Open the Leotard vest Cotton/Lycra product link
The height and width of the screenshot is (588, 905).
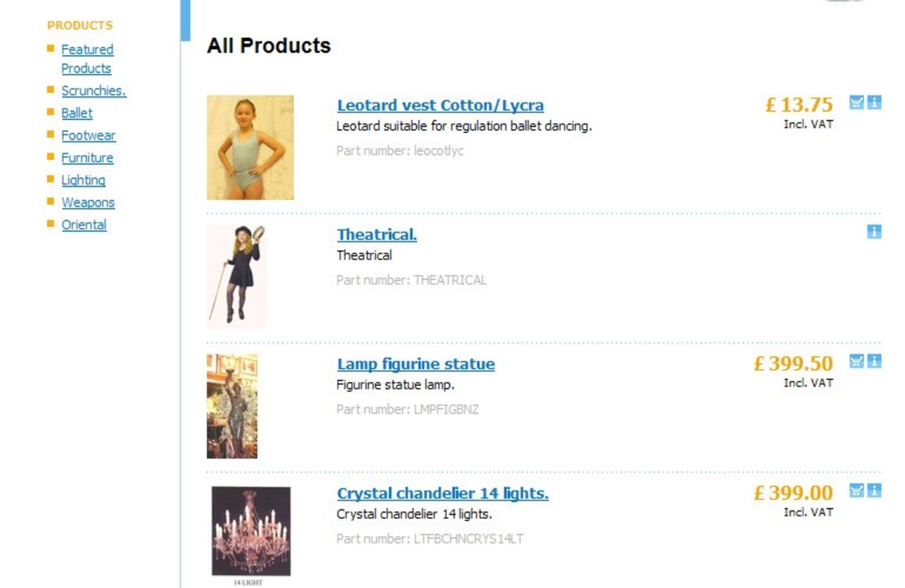coord(440,105)
